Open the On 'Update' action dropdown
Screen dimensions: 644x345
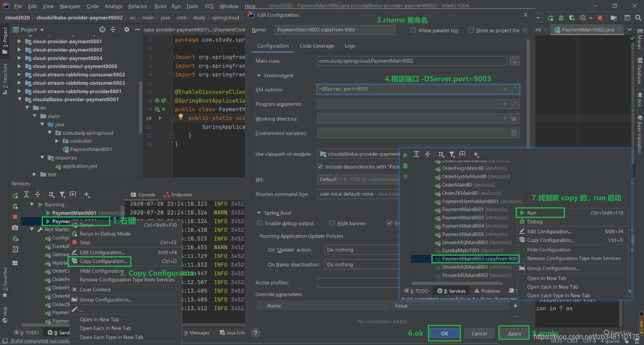[x=362, y=250]
